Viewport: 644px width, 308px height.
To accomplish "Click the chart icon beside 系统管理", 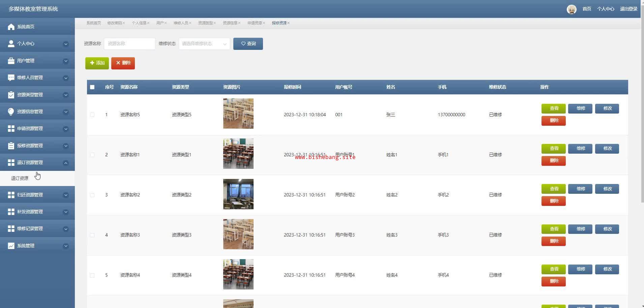I will coord(11,246).
